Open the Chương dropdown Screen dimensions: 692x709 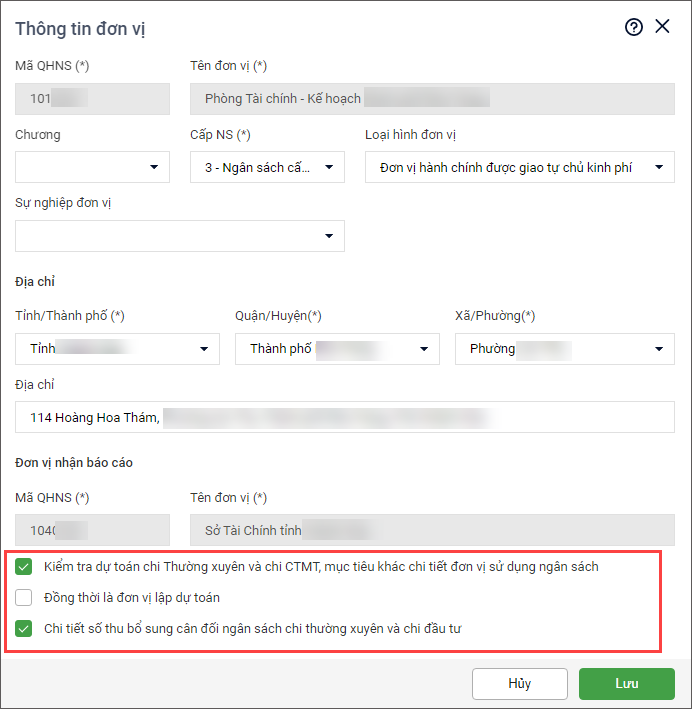(x=154, y=168)
